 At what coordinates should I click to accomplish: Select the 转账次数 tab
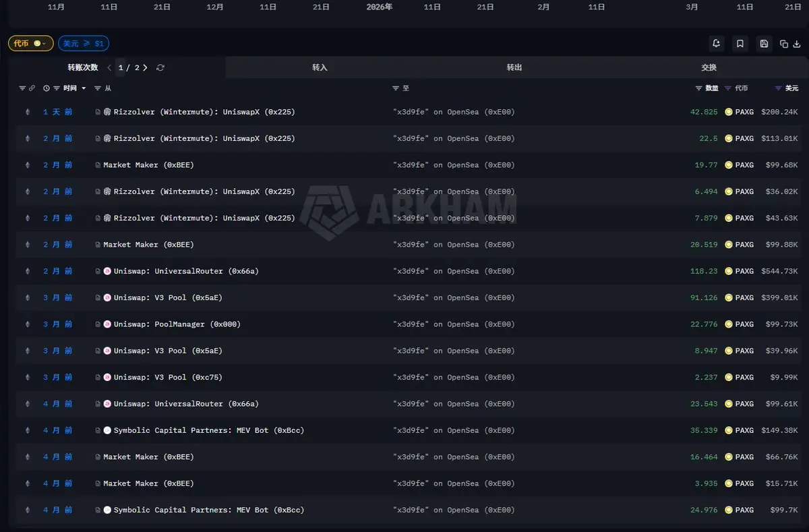point(82,67)
